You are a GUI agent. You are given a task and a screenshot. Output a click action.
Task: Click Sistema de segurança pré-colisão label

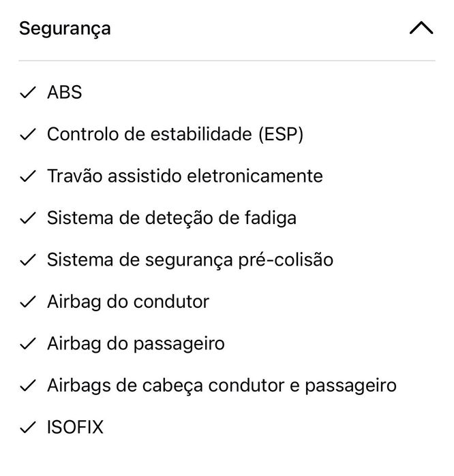click(x=190, y=260)
